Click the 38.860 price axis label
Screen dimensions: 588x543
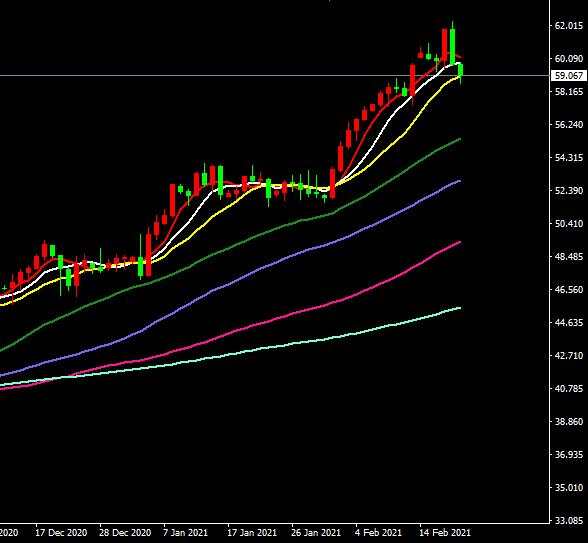[569, 422]
